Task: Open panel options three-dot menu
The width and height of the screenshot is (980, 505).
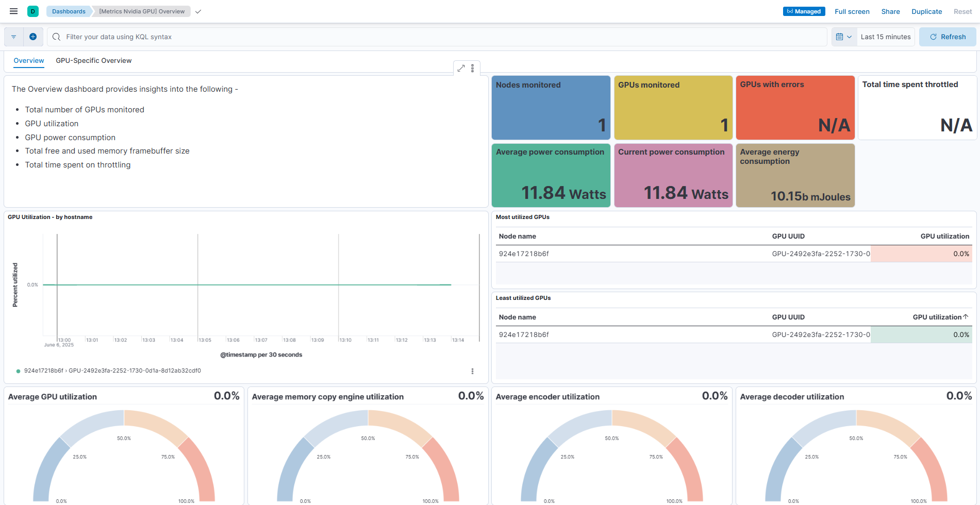Action: [x=473, y=69]
